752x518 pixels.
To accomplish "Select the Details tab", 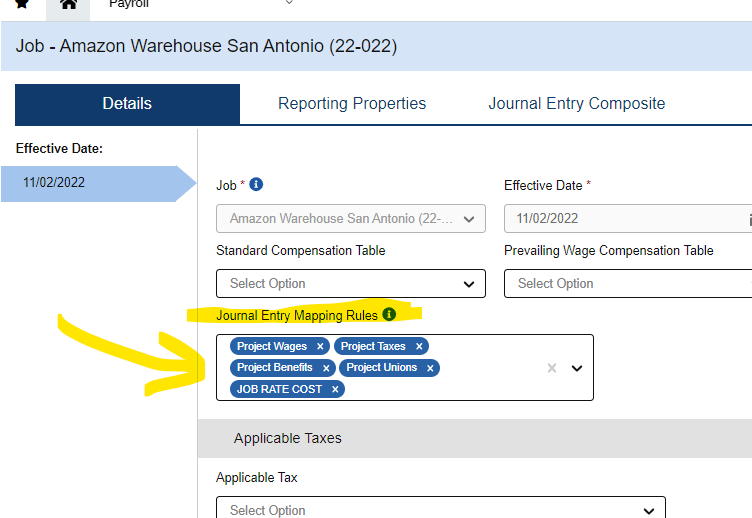I will pos(127,104).
